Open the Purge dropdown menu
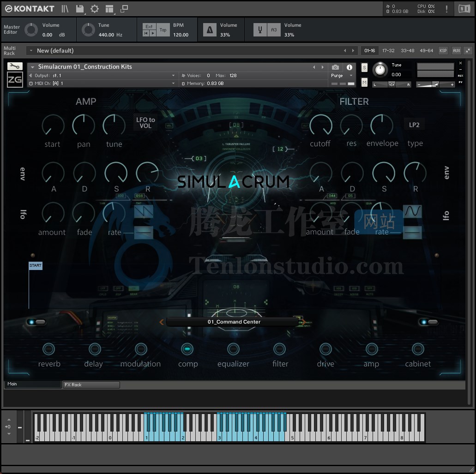Viewport: 476px width, 474px height. pos(342,76)
